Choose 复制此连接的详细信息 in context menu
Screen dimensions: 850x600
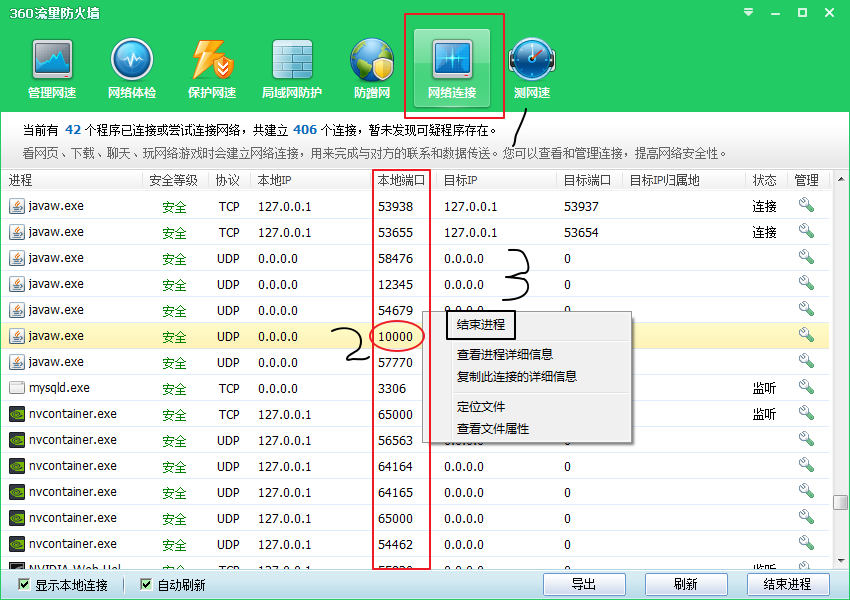coord(517,376)
